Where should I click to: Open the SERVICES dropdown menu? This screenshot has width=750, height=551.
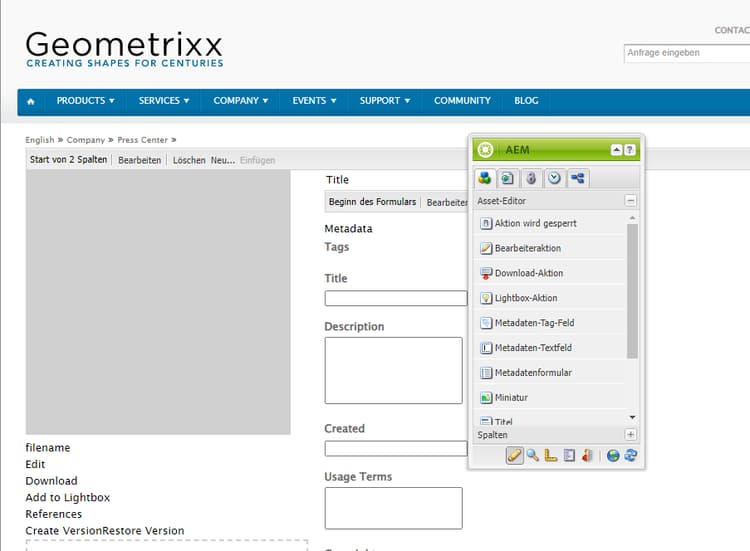pyautogui.click(x=164, y=101)
